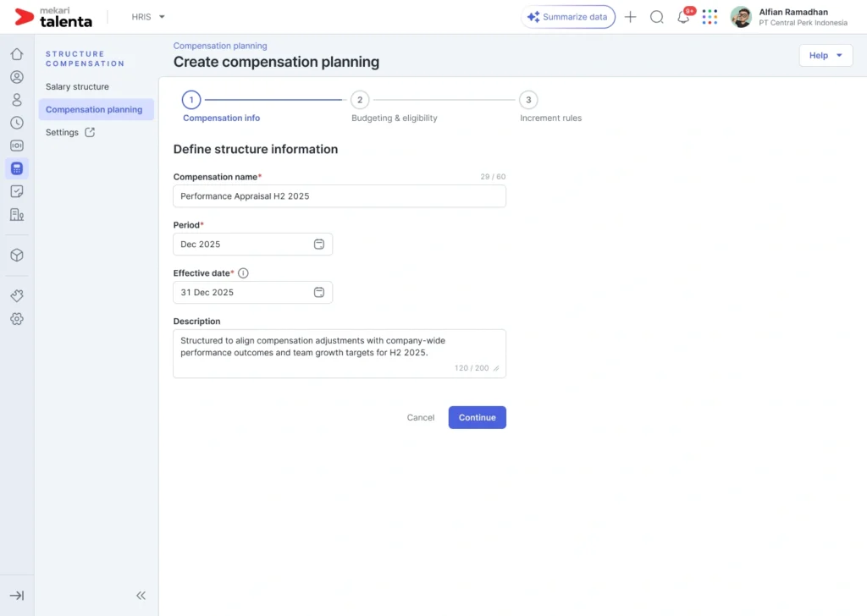This screenshot has height=616, width=867.
Task: Select Salary structure in side menu
Action: [77, 87]
